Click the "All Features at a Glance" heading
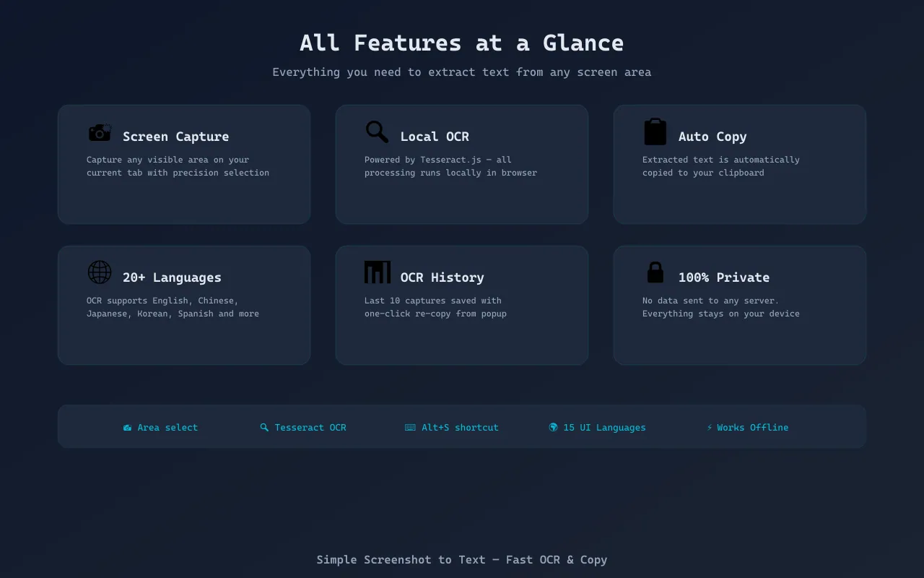This screenshot has width=924, height=578. click(462, 43)
